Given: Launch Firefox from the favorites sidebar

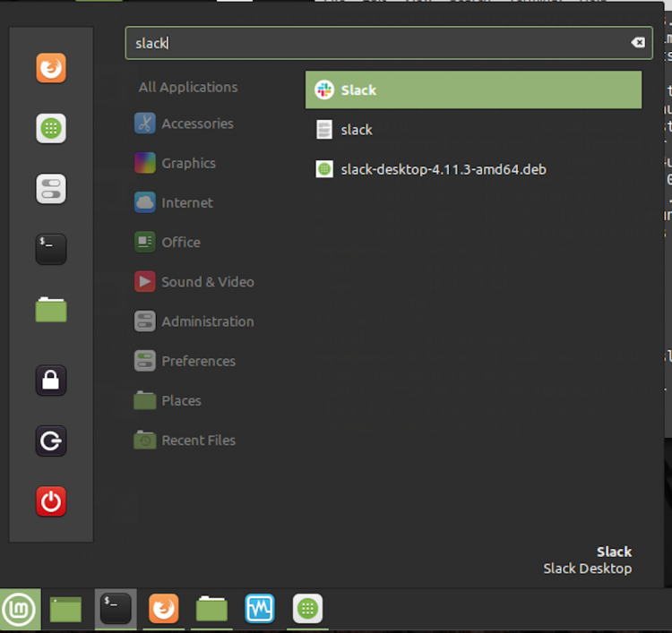Looking at the screenshot, I should (x=51, y=68).
